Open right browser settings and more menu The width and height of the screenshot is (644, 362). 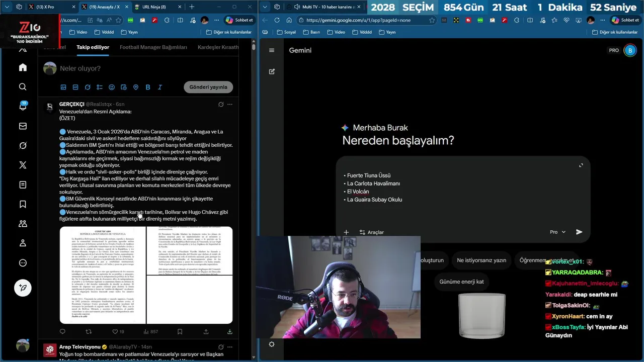coord(603,20)
